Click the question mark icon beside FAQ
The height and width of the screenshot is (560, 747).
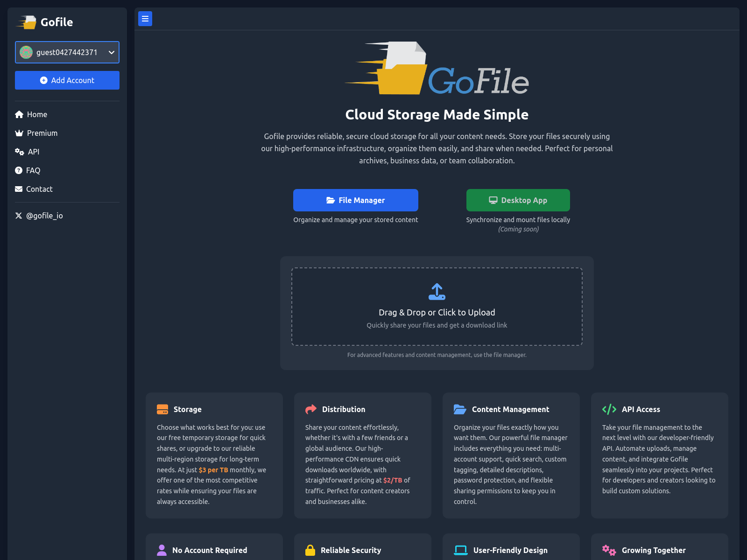pyautogui.click(x=19, y=170)
